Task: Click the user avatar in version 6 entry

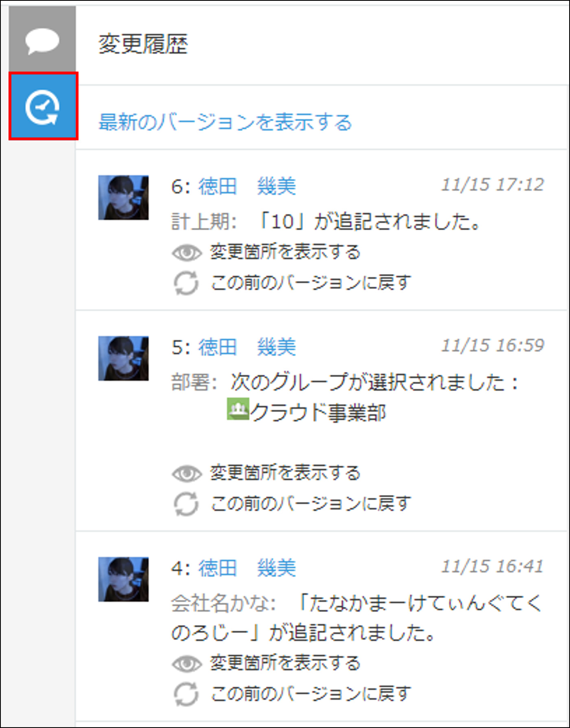Action: pos(123,198)
